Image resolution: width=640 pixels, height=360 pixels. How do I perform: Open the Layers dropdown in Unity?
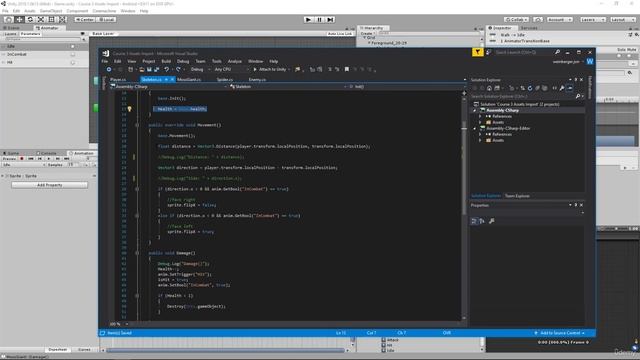pos(592,20)
